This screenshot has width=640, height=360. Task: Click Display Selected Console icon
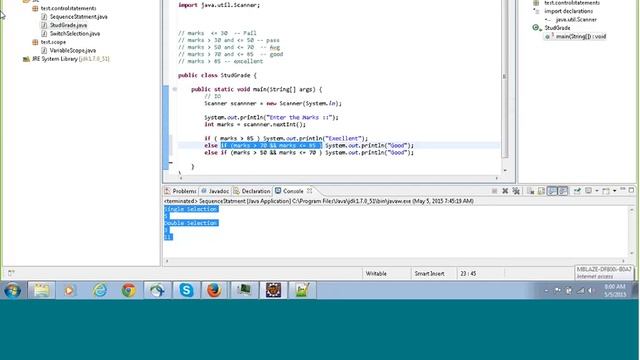(x=589, y=191)
